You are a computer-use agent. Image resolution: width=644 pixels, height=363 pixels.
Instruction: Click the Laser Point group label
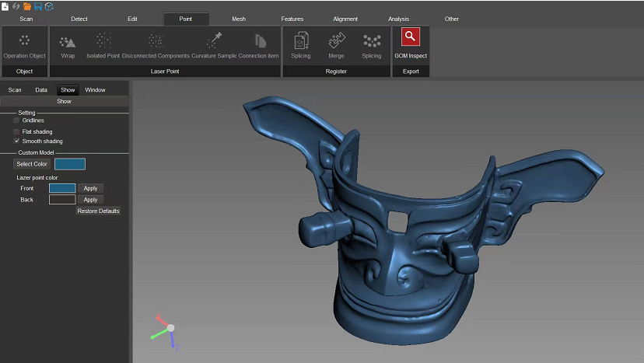point(165,71)
